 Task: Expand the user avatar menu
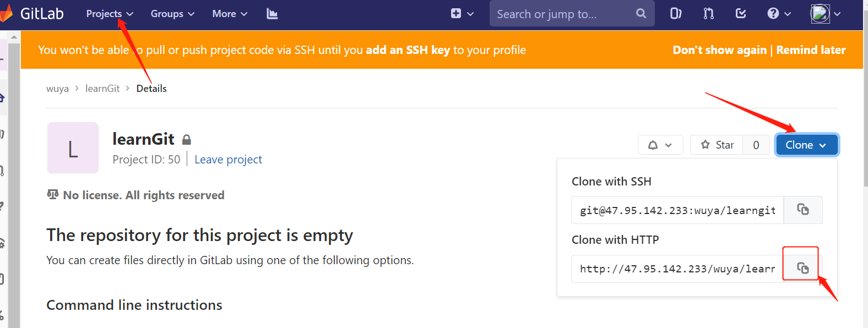pos(825,14)
